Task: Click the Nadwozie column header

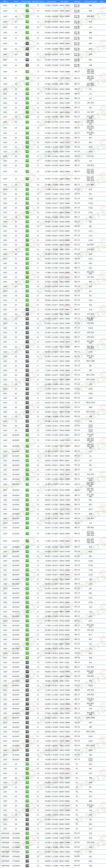Action: [77, 1]
